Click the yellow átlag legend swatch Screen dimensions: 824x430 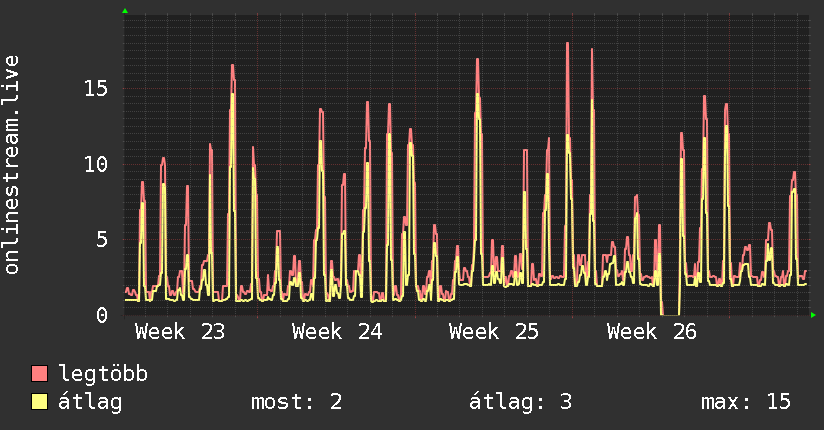(x=39, y=401)
